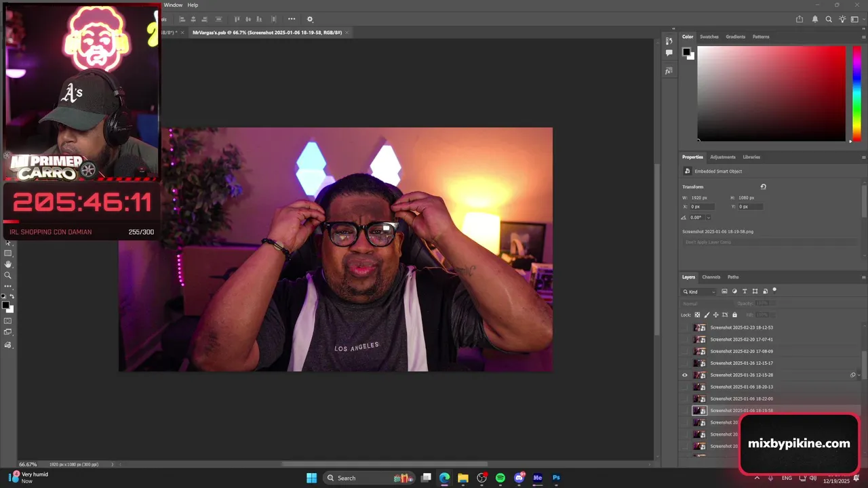Open the Kind layer filter dropdown
The height and width of the screenshot is (488, 868).
pyautogui.click(x=699, y=291)
